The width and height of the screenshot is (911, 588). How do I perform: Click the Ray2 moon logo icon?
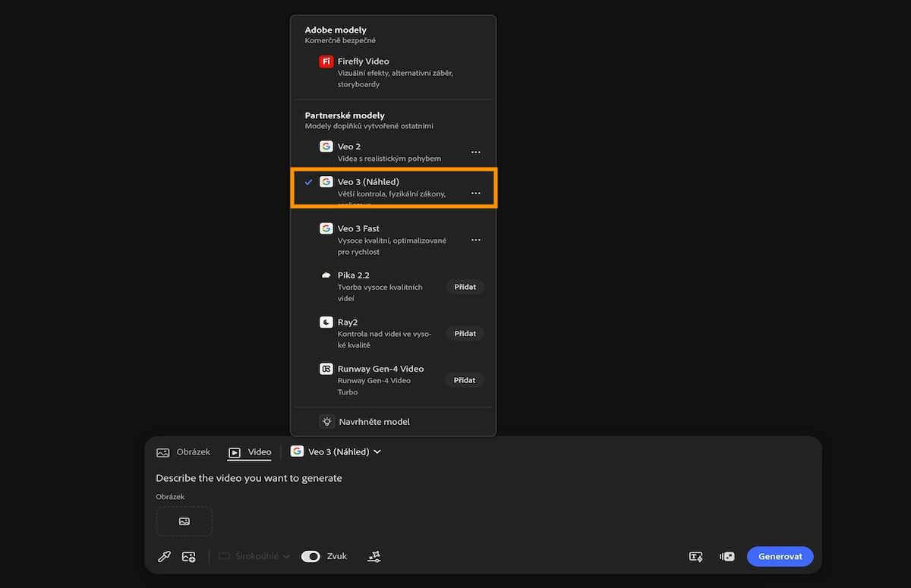[326, 322]
